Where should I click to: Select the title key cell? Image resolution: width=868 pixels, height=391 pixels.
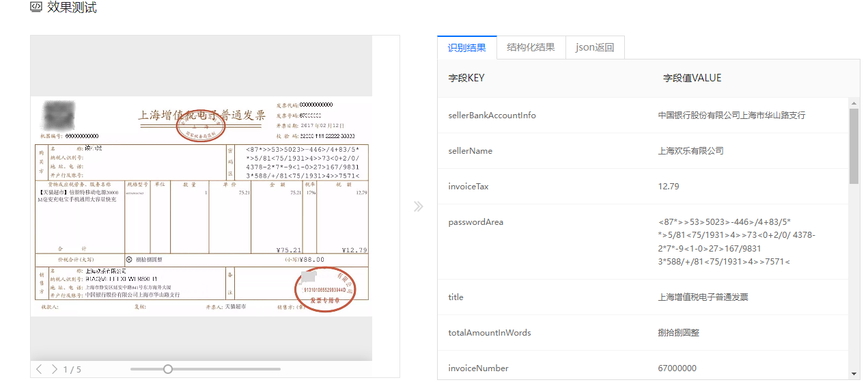[x=456, y=297]
